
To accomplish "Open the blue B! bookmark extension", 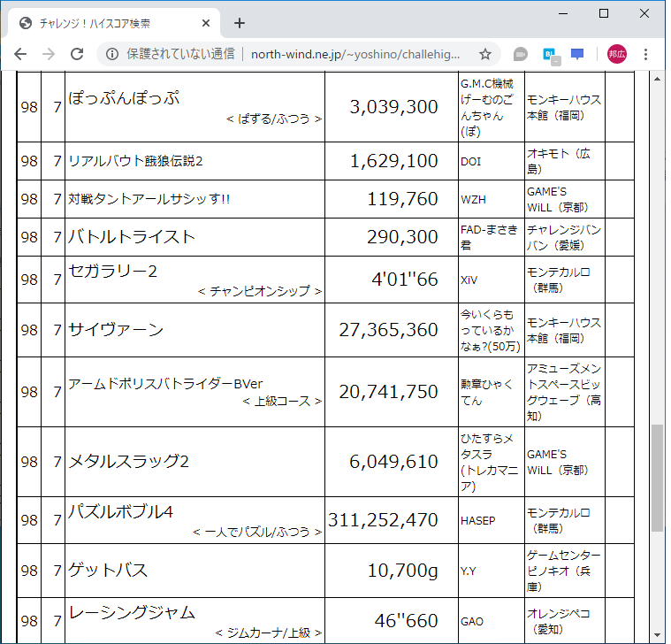I will (x=550, y=55).
